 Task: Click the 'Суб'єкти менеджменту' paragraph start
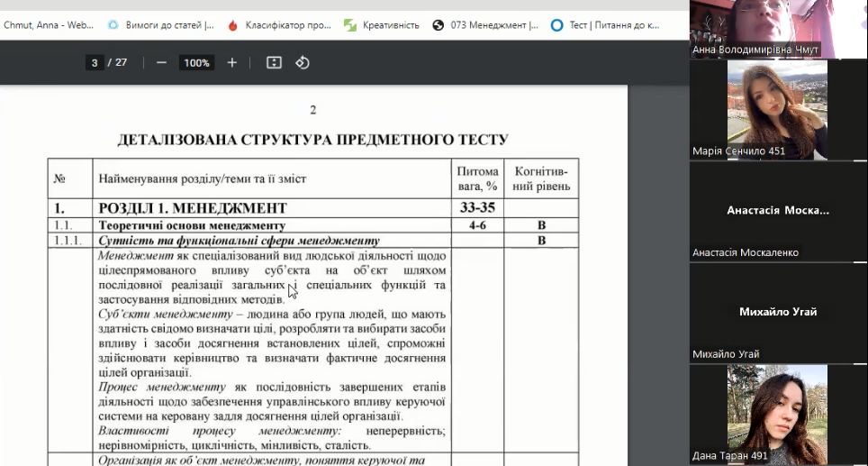(166, 315)
